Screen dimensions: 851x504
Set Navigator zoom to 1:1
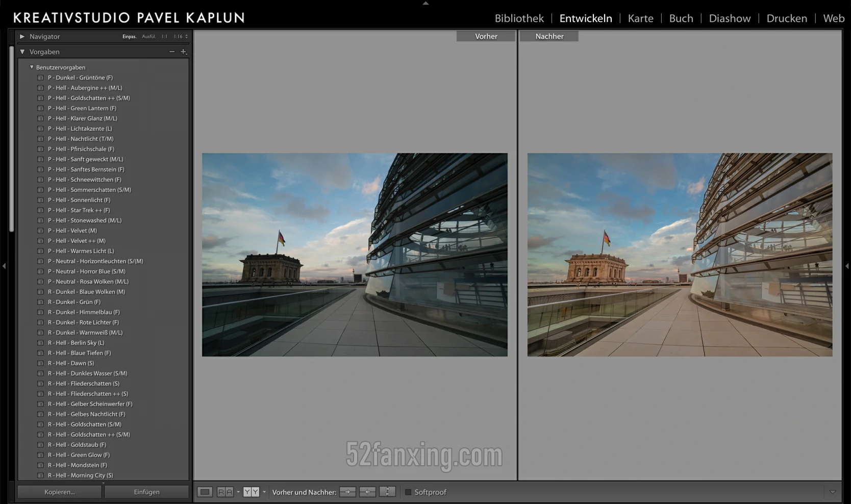tap(164, 37)
